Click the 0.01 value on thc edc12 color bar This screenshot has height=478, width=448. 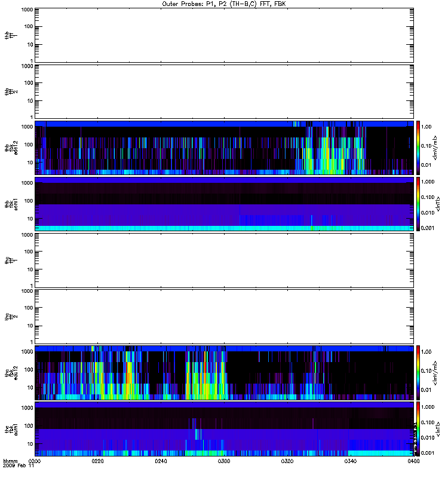tap(426, 390)
